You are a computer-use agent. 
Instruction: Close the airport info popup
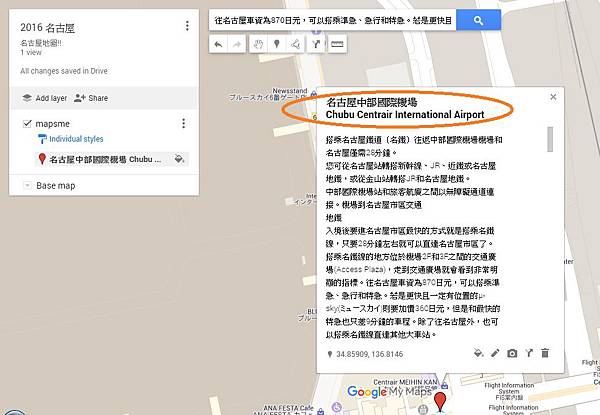553,97
